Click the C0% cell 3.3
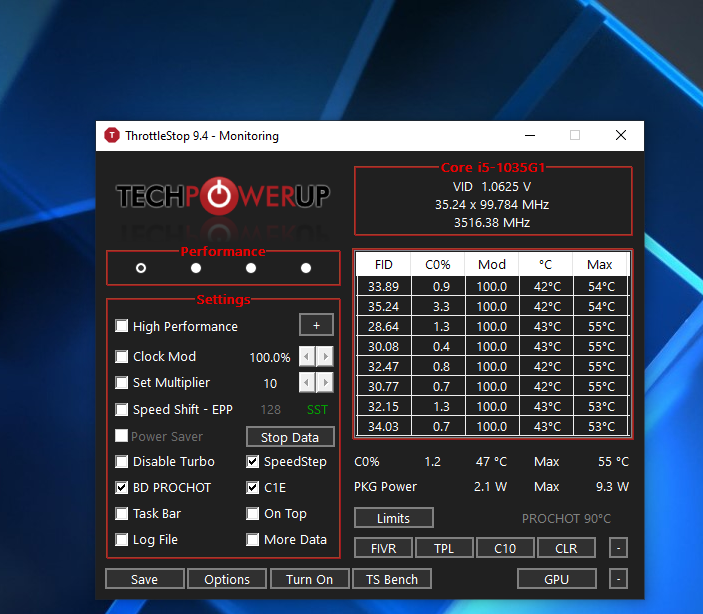The width and height of the screenshot is (703, 614). click(x=438, y=306)
